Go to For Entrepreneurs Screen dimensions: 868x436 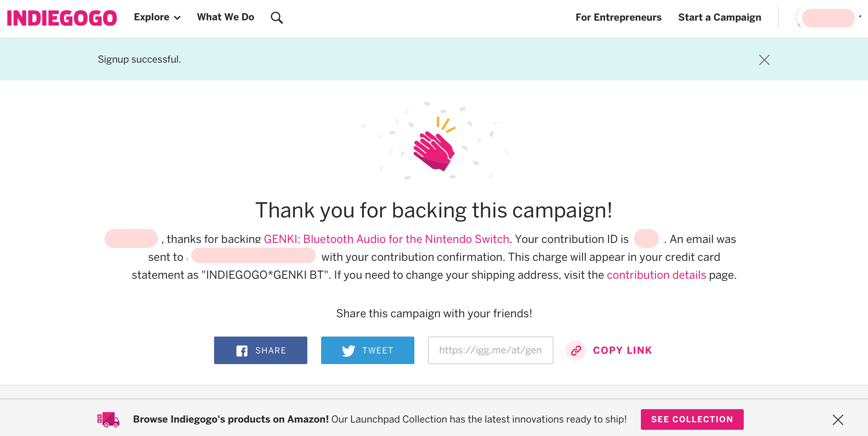point(618,17)
